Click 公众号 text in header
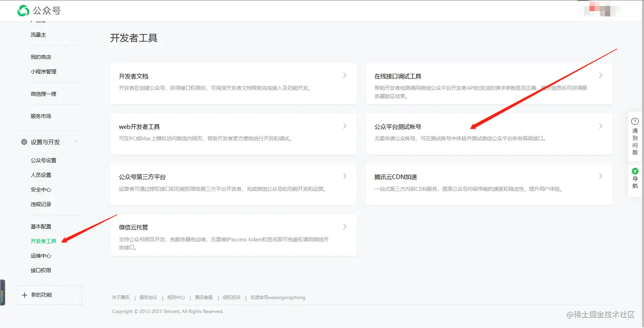Image resolution: width=644 pixels, height=328 pixels. pos(46,11)
